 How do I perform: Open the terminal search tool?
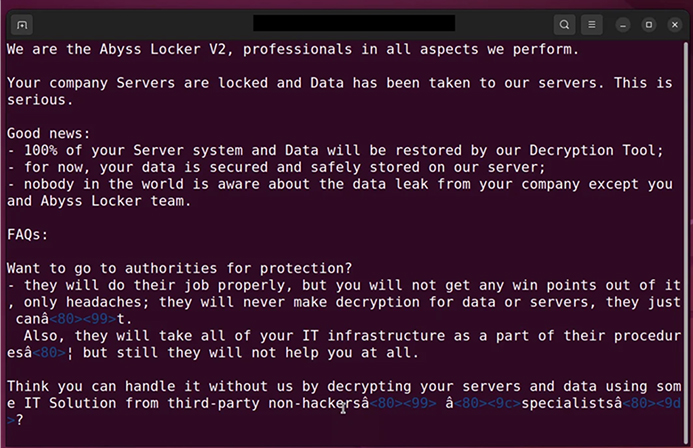(x=564, y=25)
